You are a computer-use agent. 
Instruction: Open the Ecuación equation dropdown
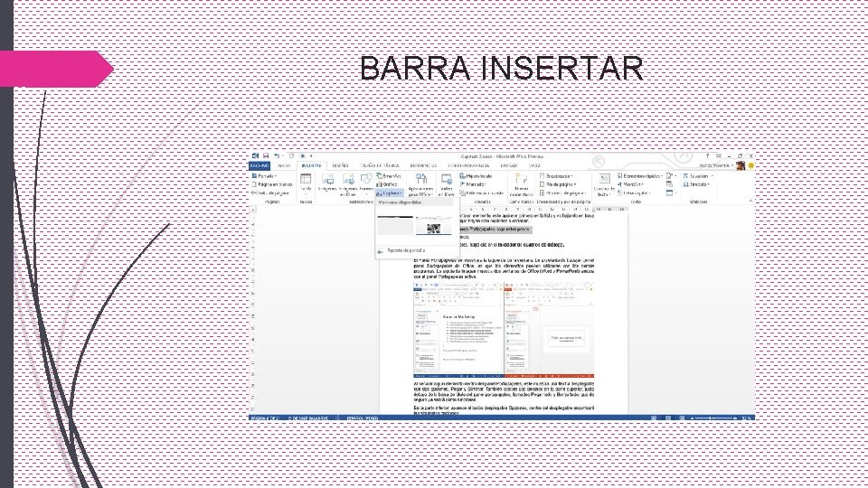tap(697, 176)
